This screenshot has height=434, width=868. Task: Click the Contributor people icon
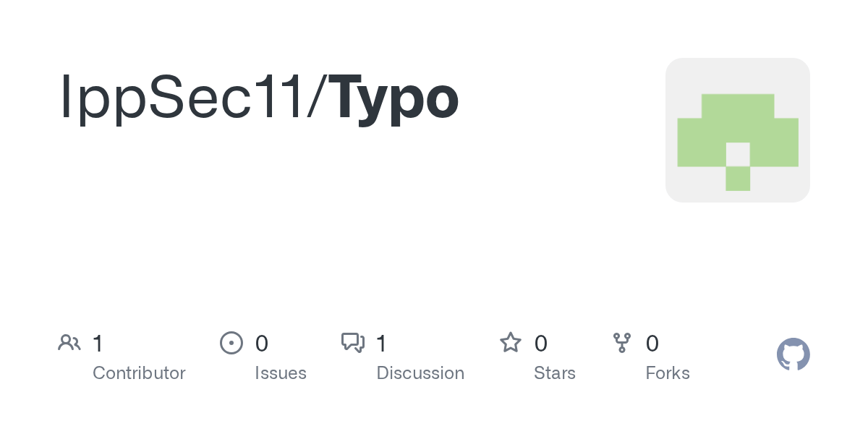pyautogui.click(x=69, y=343)
